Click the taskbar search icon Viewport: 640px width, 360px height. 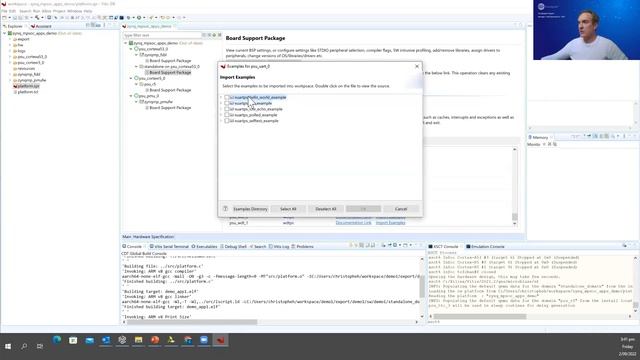tap(24, 347)
